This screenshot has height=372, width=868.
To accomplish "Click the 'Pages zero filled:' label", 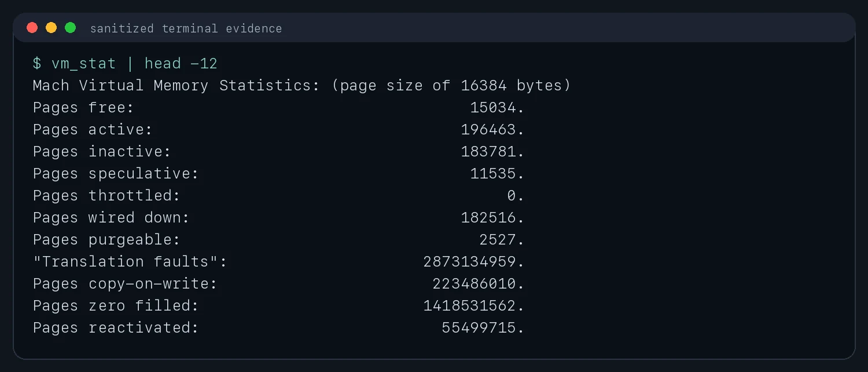I will pos(116,306).
